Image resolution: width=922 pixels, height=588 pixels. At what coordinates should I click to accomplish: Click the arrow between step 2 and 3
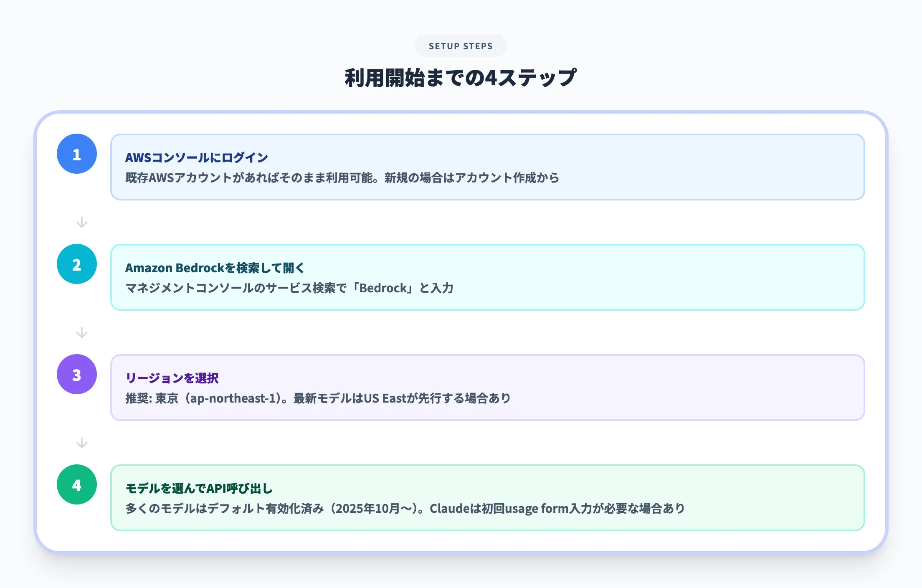(x=82, y=333)
